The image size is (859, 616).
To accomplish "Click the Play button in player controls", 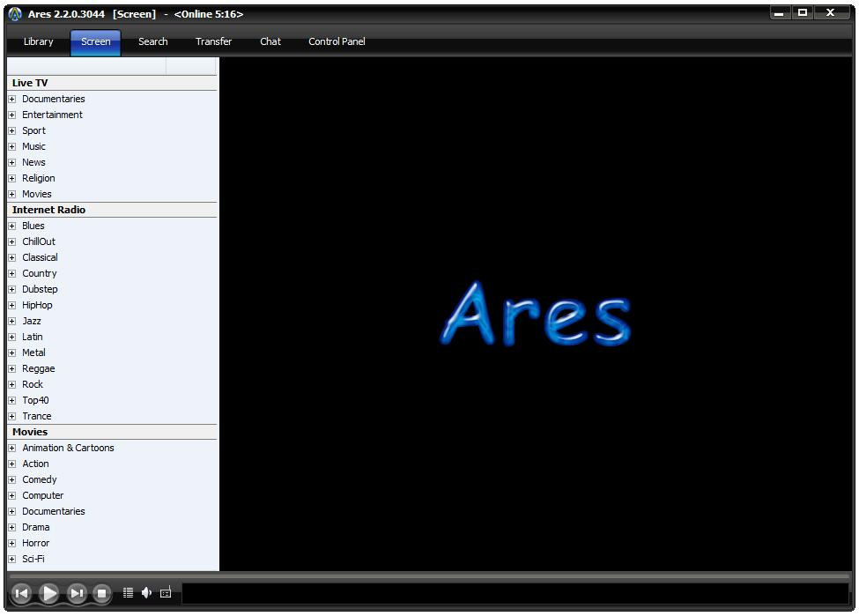I will pyautogui.click(x=49, y=594).
